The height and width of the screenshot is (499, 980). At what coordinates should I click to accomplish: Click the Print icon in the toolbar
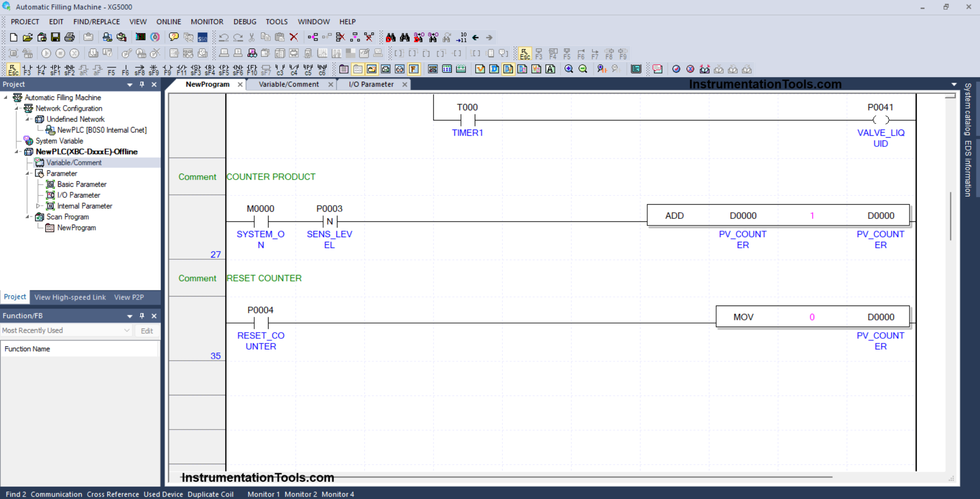(x=69, y=37)
